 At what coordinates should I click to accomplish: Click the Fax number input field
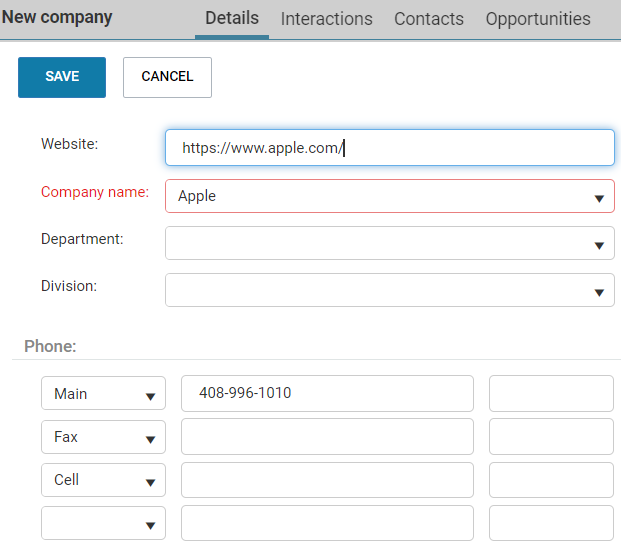(327, 437)
